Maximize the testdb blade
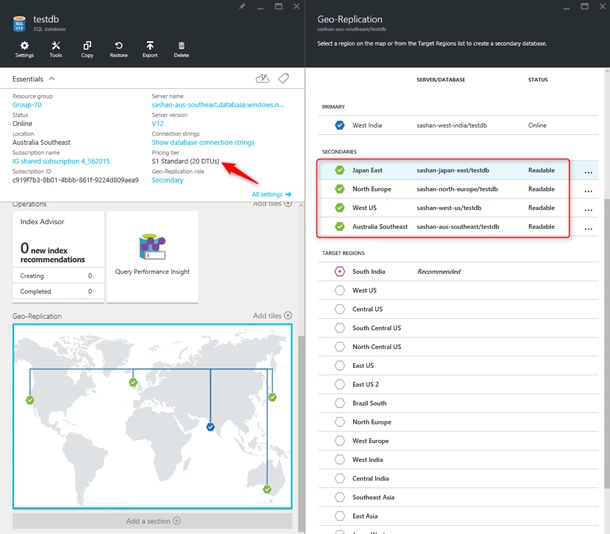This screenshot has width=610, height=534. click(x=279, y=6)
